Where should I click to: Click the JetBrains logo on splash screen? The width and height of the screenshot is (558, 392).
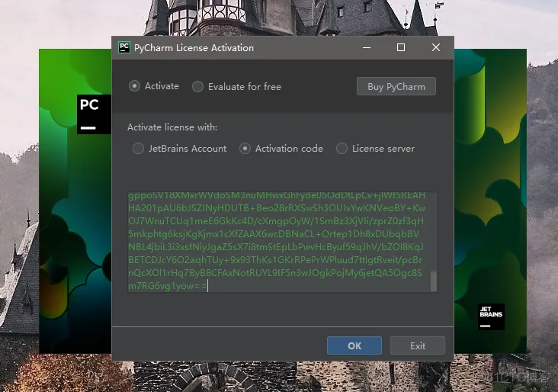pos(491,316)
